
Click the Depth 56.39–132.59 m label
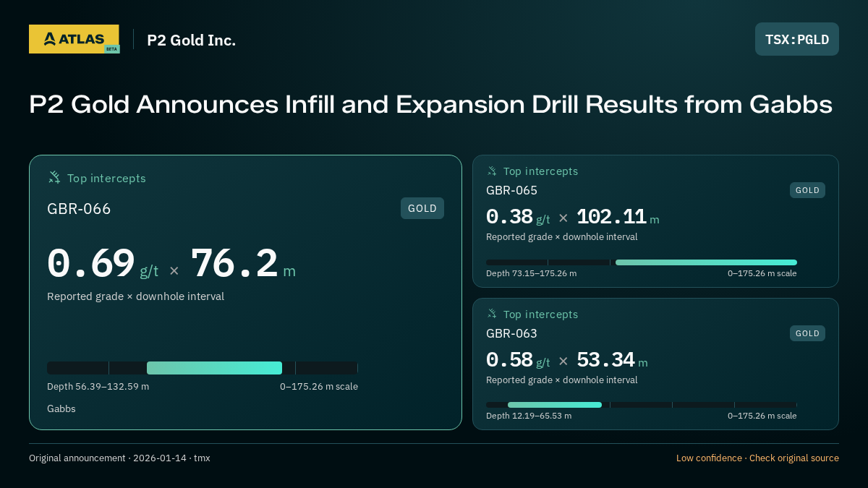click(98, 387)
